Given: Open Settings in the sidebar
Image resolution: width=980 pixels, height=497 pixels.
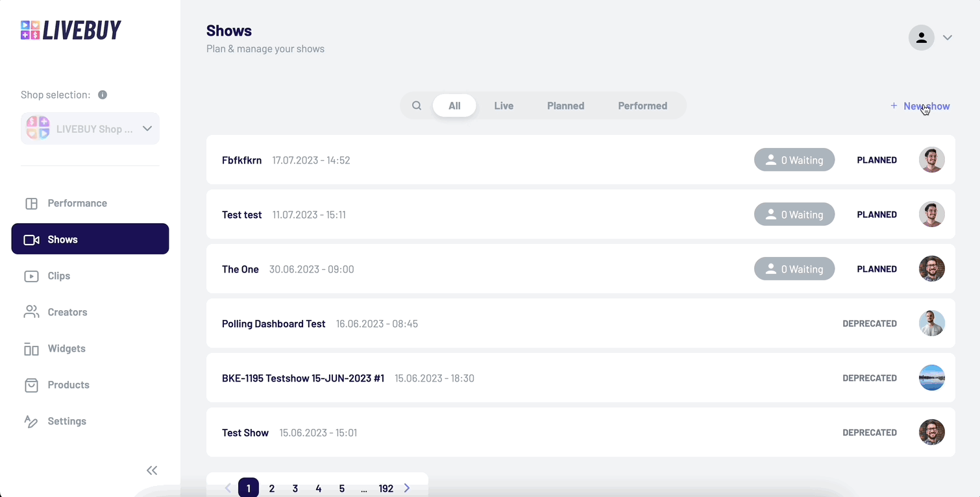Looking at the screenshot, I should click(x=66, y=421).
